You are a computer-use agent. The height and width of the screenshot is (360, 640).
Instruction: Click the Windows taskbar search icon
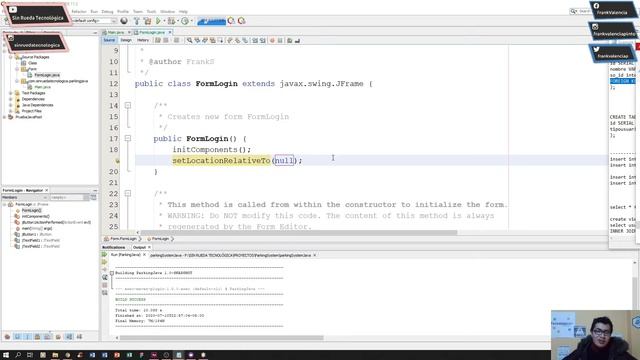click(x=18, y=355)
